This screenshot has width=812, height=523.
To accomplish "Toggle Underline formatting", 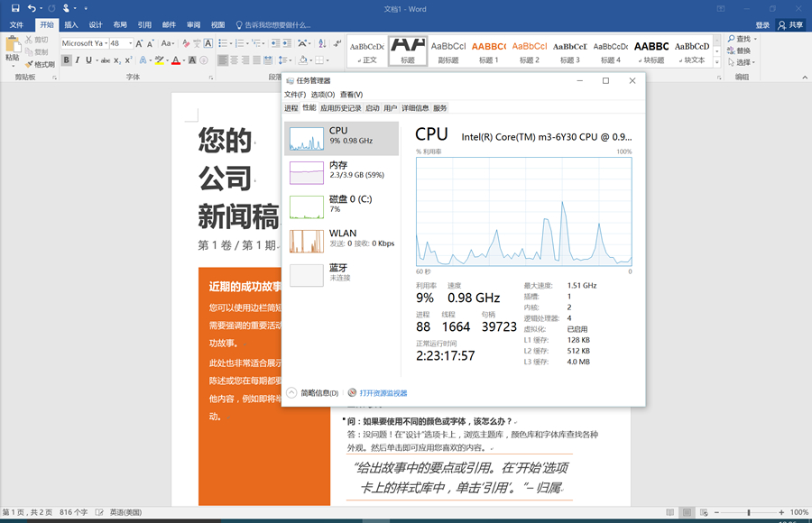I will pyautogui.click(x=88, y=60).
